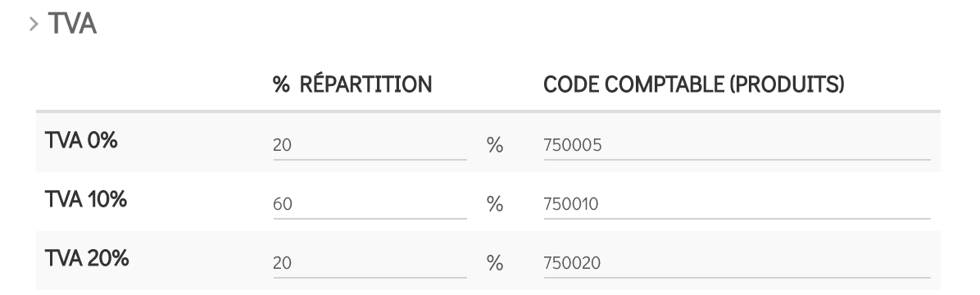Click the RÉPARTITION word in column header
The height and width of the screenshot is (295, 980).
pyautogui.click(x=365, y=84)
